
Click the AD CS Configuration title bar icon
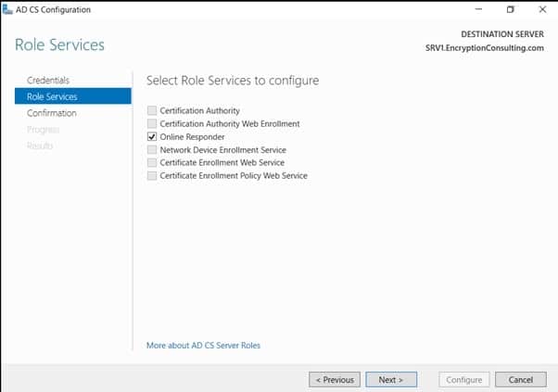pyautogui.click(x=8, y=9)
